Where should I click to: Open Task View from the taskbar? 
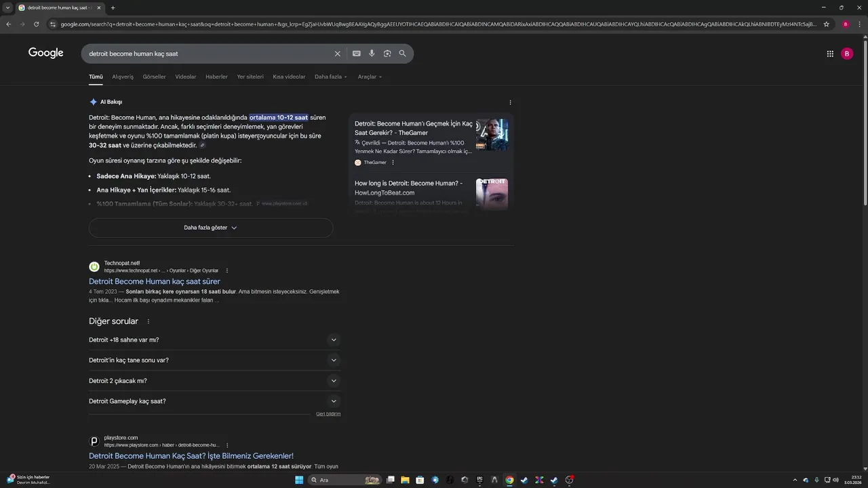[391, 480]
